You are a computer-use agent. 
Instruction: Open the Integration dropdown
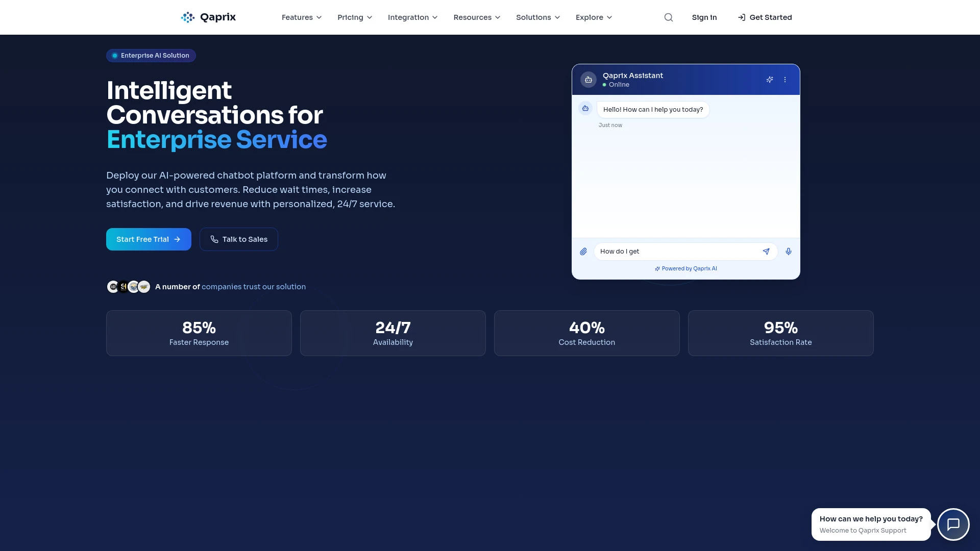click(412, 17)
